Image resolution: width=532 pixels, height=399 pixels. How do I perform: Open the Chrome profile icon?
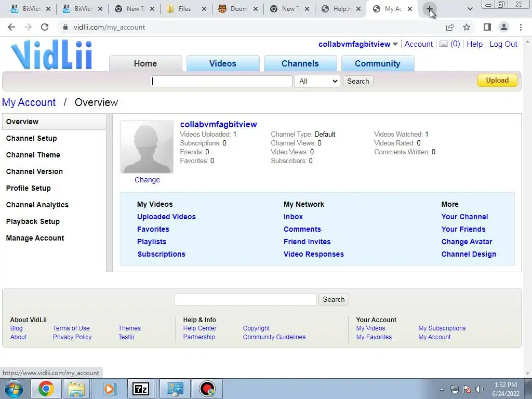coord(504,27)
